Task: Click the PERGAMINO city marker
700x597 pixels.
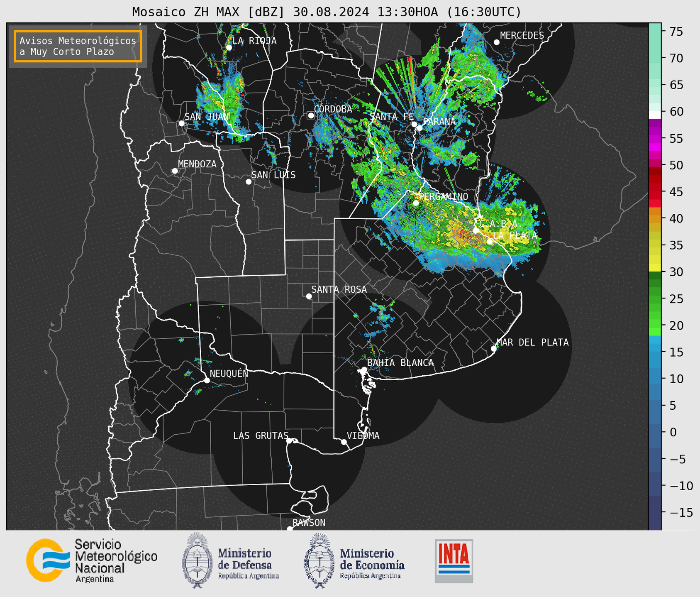Action: pos(416,203)
